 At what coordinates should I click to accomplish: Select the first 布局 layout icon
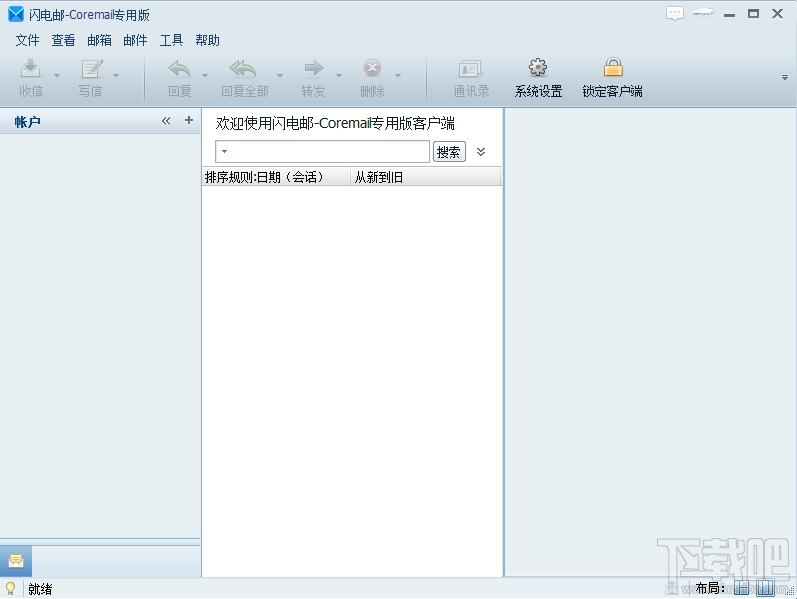click(x=742, y=588)
